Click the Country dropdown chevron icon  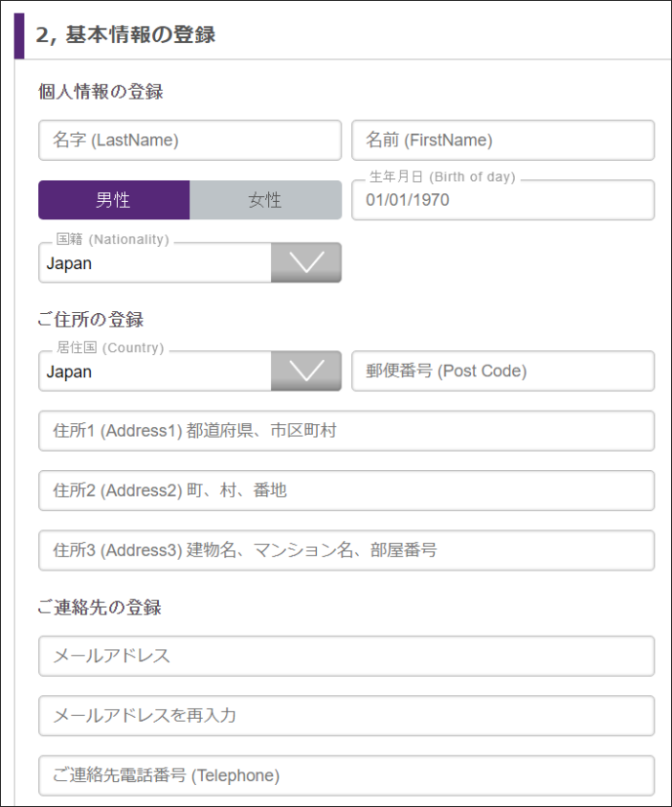click(x=306, y=371)
